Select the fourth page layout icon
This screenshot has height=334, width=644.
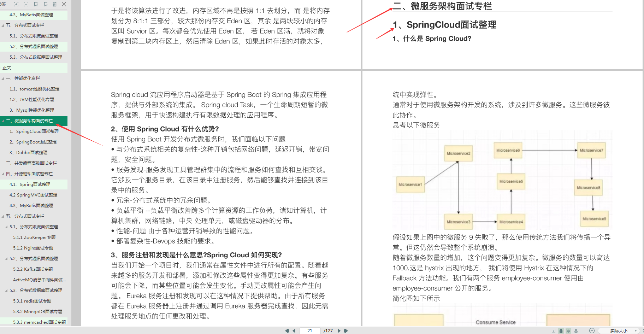pos(576,331)
